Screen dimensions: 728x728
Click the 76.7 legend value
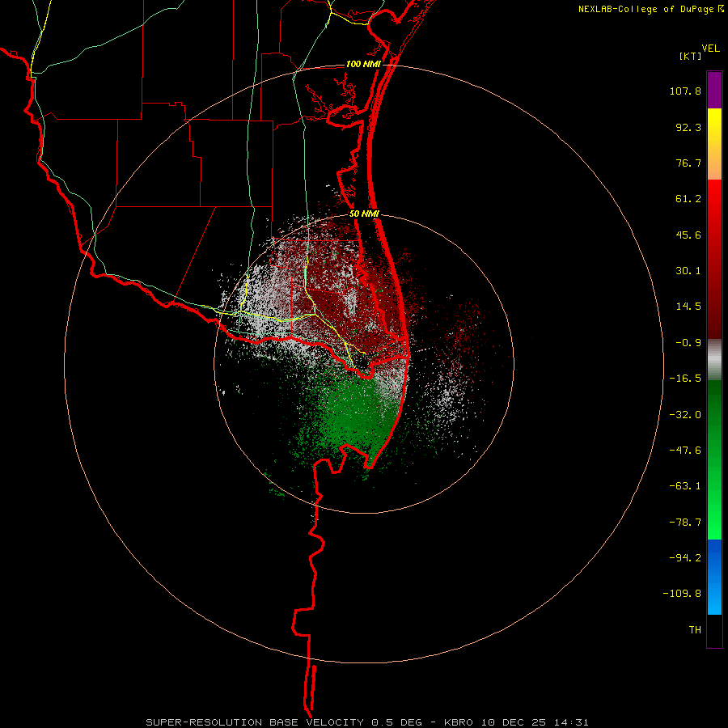click(x=688, y=163)
